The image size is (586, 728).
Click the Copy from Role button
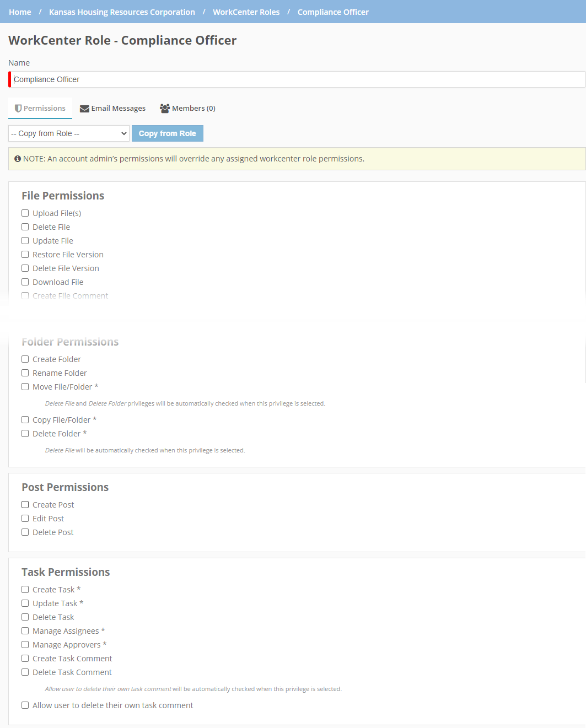click(168, 133)
